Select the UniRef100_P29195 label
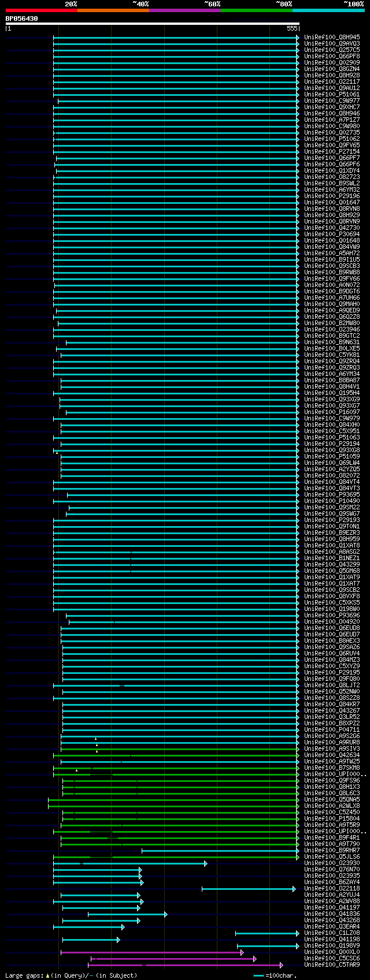370x980 pixels. [x=332, y=673]
